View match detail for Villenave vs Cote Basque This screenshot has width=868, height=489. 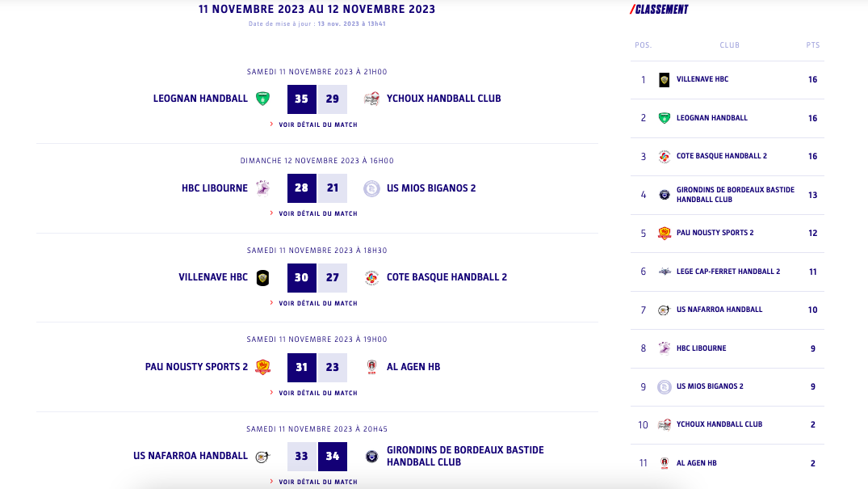317,303
